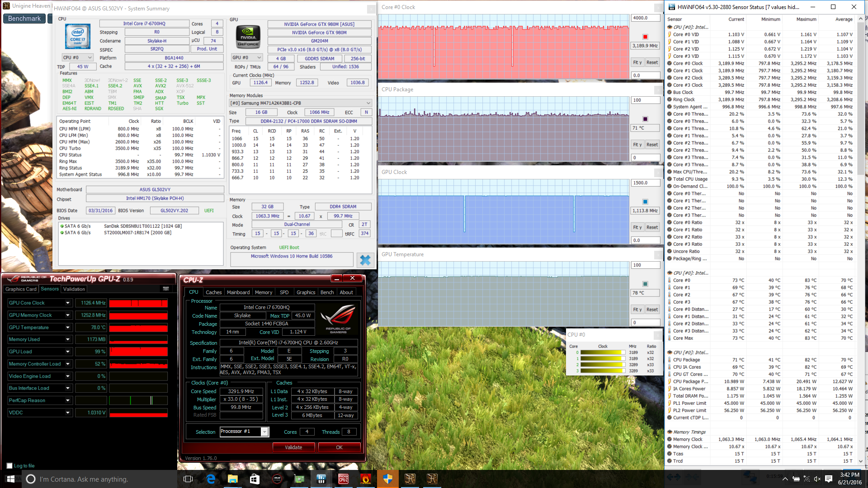Switch to GPU-Z Validation tab
Screen dimensions: 868x488
tap(74, 289)
